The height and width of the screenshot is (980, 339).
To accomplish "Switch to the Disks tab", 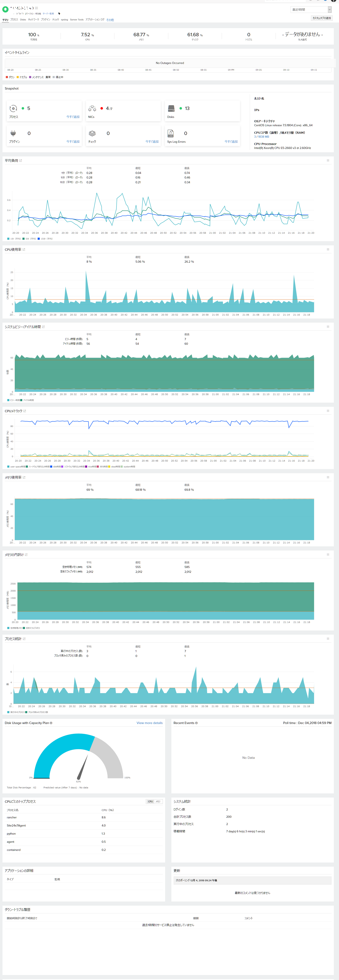I will tap(23, 19).
